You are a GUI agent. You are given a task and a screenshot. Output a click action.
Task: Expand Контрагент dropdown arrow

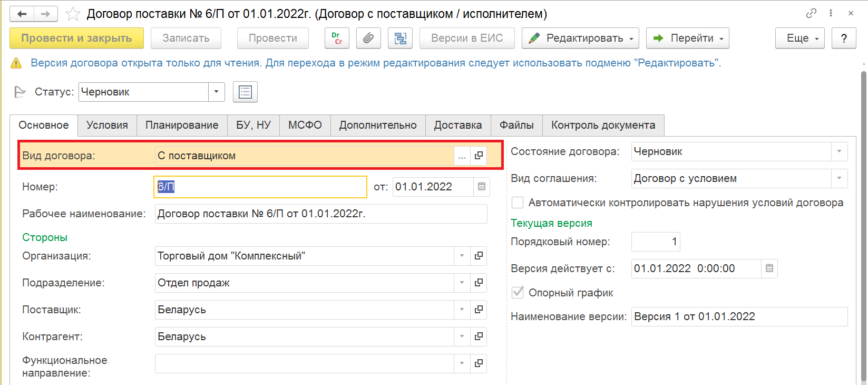tap(462, 336)
